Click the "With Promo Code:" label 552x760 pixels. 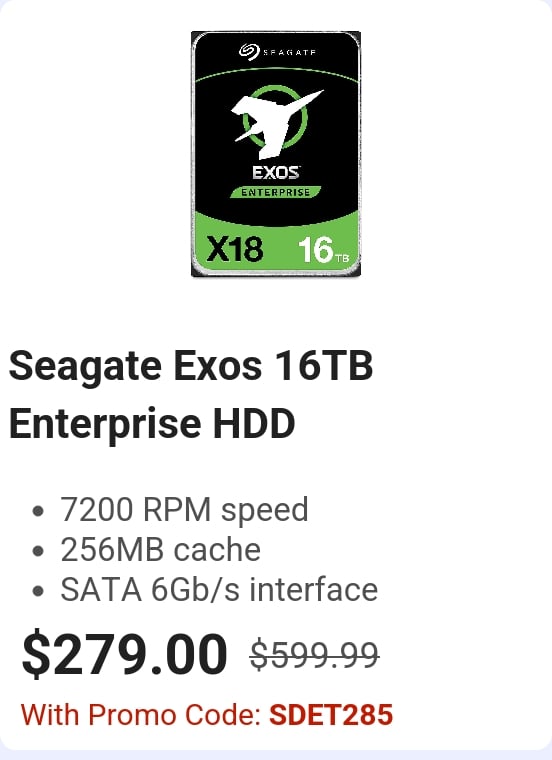tap(141, 715)
